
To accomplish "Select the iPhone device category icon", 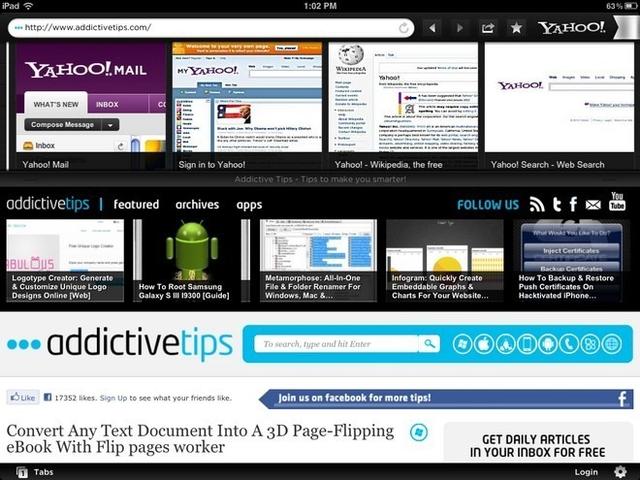I will click(x=527, y=344).
